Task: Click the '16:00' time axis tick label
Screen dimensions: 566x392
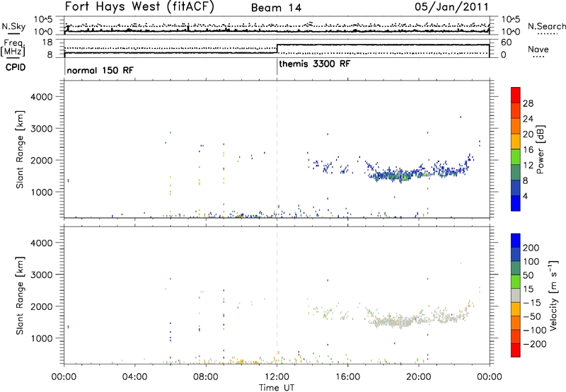Action: click(347, 377)
